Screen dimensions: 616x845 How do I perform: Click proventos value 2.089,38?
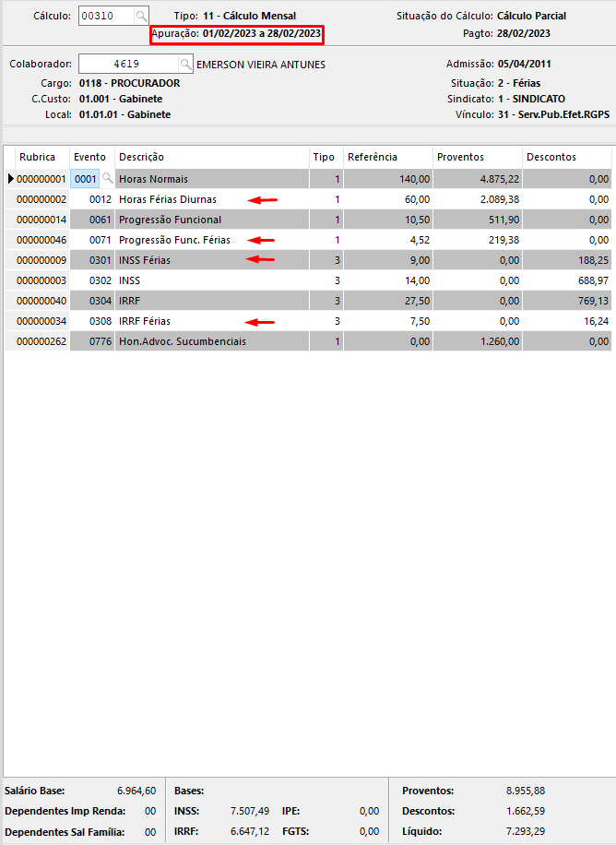point(500,199)
